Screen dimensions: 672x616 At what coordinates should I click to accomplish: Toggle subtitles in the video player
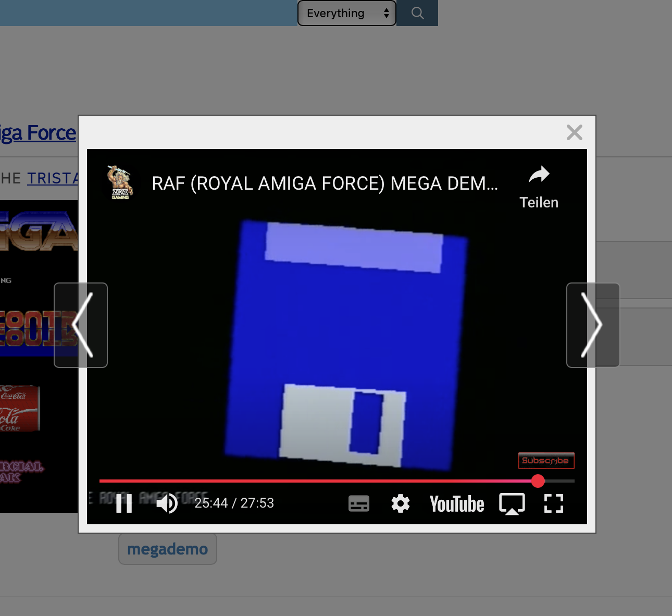click(x=358, y=504)
